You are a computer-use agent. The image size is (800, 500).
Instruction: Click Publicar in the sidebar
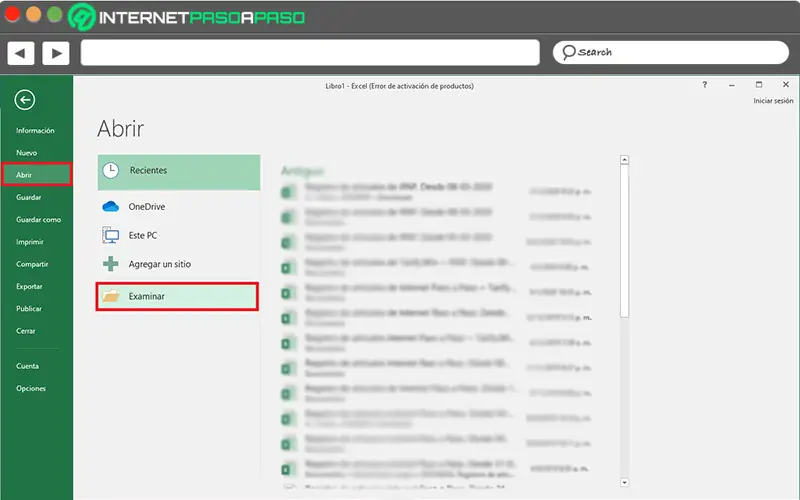29,309
